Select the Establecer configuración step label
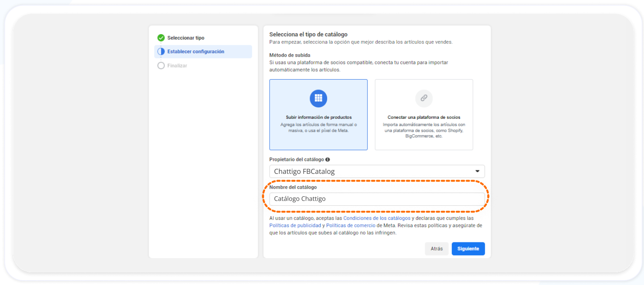Screen dimensions: 644x285 pyautogui.click(x=195, y=52)
